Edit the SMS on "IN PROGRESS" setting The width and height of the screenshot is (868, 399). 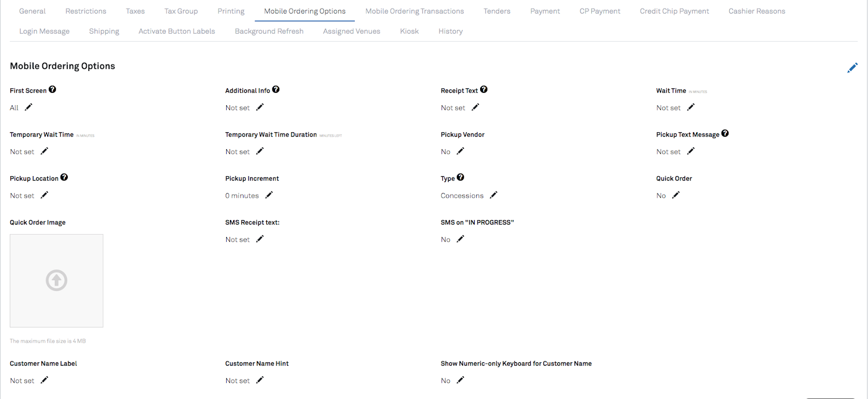[x=461, y=239]
